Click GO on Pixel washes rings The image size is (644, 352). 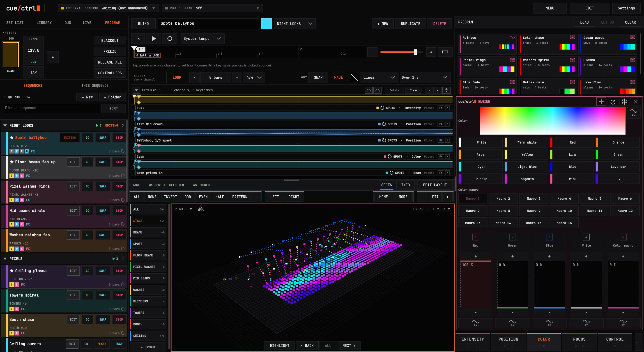87,186
